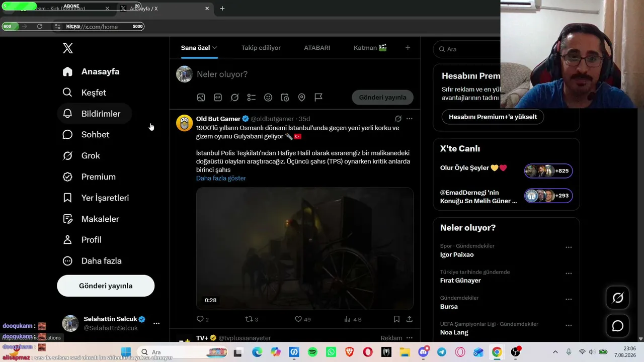Open more options for Noa Lang trend
Image resolution: width=644 pixels, height=362 pixels.
(x=569, y=325)
